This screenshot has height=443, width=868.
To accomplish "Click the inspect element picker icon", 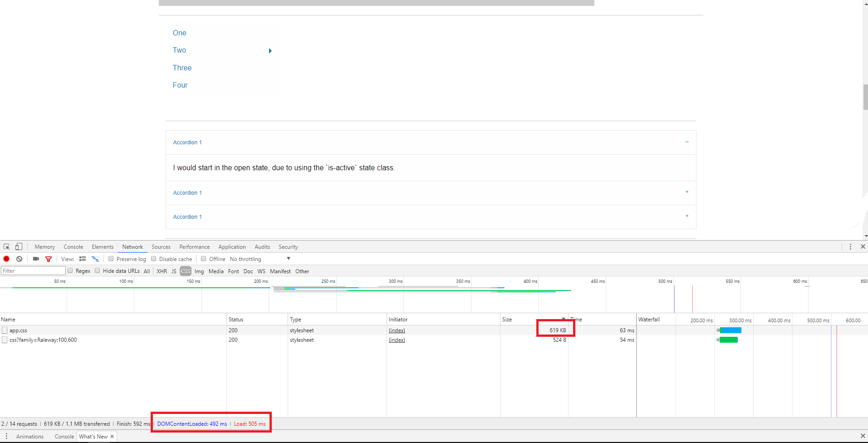I will tap(6, 246).
